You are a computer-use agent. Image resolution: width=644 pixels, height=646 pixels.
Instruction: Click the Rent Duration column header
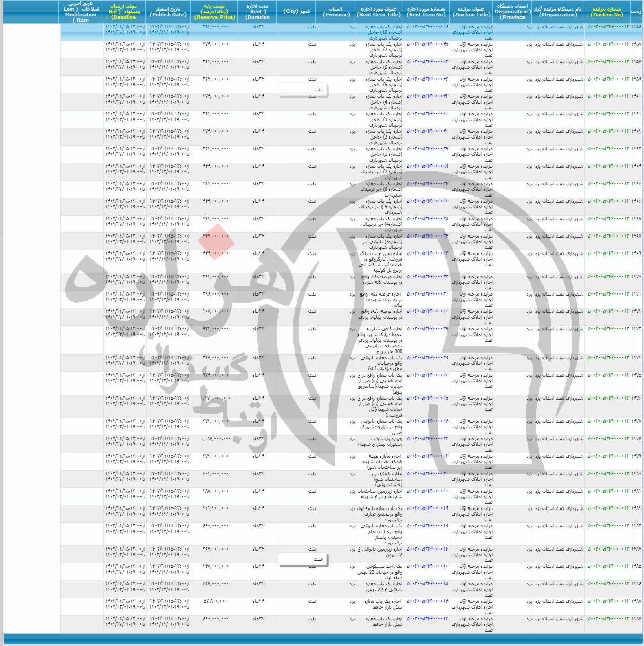(x=257, y=12)
